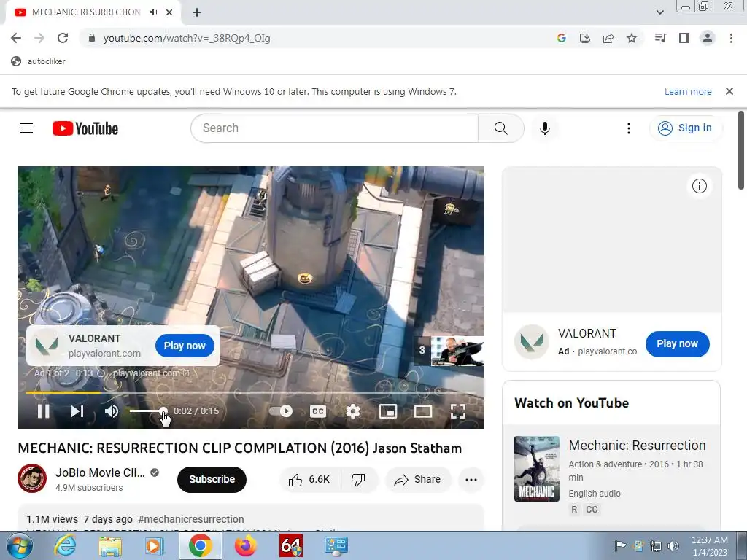The image size is (747, 560).
Task: Mute the tab via the tab's speaker icon
Action: pyautogui.click(x=153, y=12)
